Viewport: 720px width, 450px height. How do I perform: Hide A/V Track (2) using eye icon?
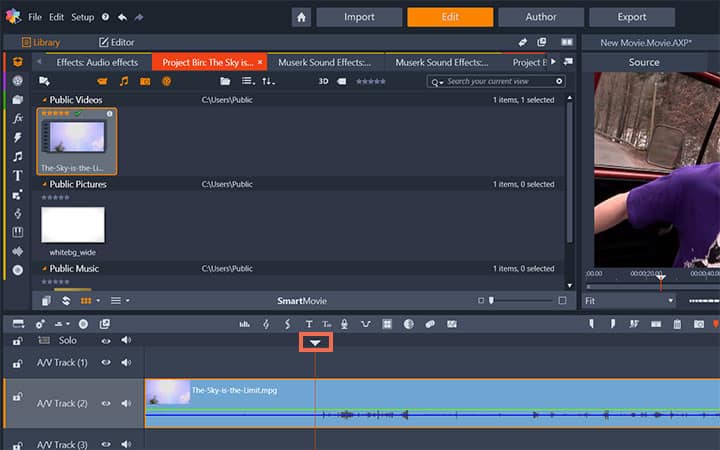106,403
